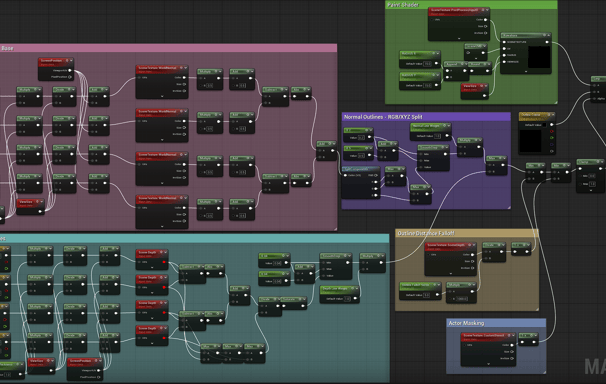
Task: Click the Kuwahara node's black preview thumbnail
Action: tap(539, 57)
